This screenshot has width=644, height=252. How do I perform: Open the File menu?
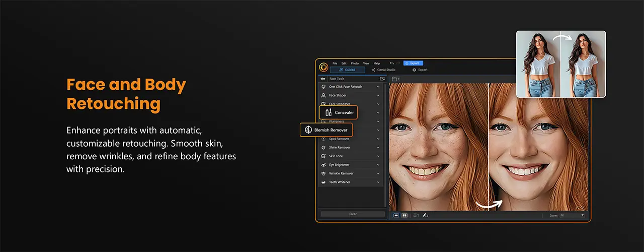pos(335,63)
